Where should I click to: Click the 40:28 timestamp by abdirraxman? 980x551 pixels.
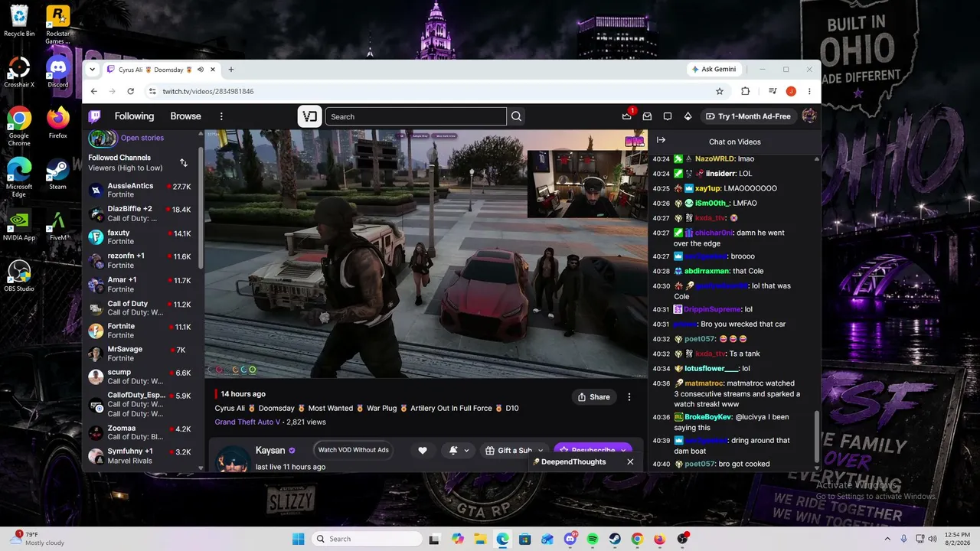tap(661, 271)
